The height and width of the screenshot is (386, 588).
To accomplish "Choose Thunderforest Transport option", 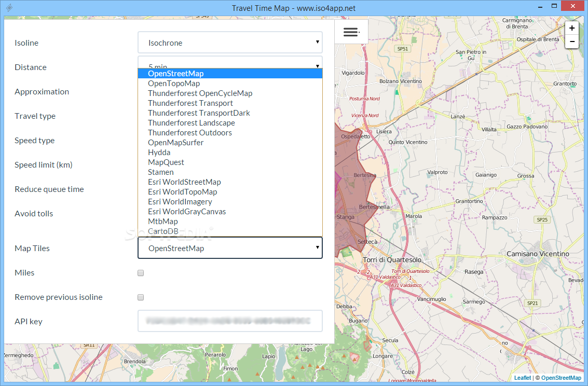I will [x=230, y=103].
